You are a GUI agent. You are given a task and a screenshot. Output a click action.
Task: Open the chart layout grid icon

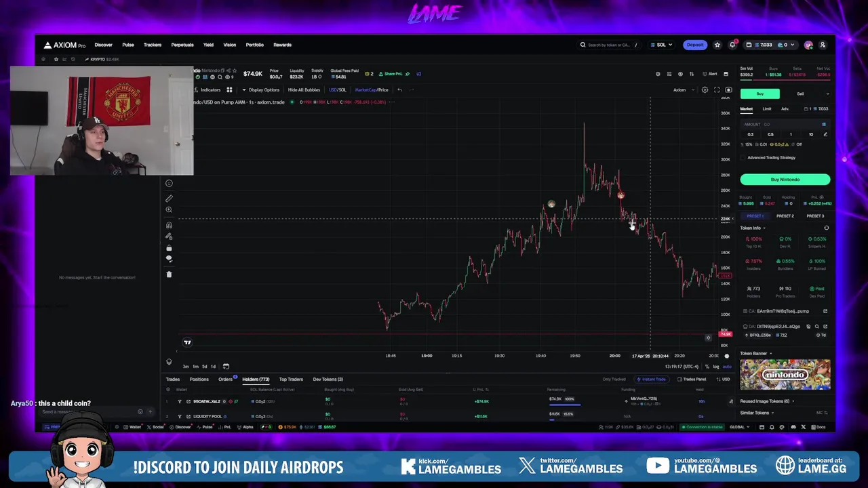click(x=229, y=89)
